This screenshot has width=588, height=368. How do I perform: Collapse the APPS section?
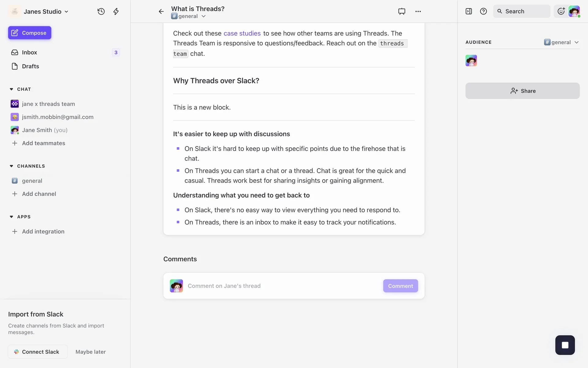point(11,217)
